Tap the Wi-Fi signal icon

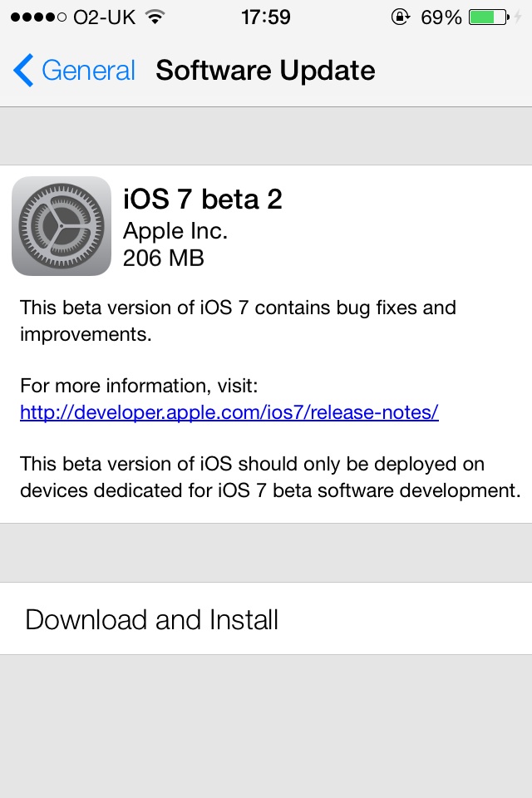pos(154,17)
